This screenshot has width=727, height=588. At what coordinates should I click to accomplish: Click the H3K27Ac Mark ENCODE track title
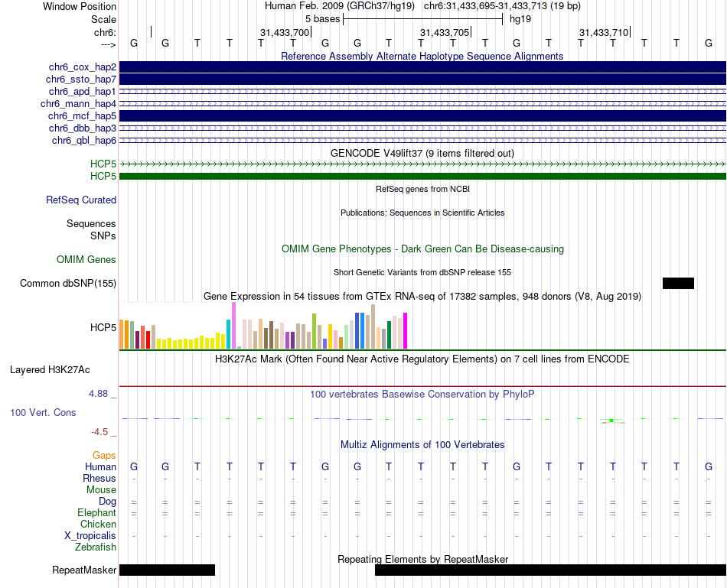coord(422,359)
